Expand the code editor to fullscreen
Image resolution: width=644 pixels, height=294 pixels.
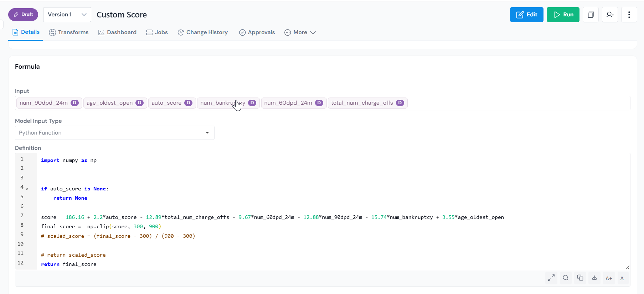551,278
